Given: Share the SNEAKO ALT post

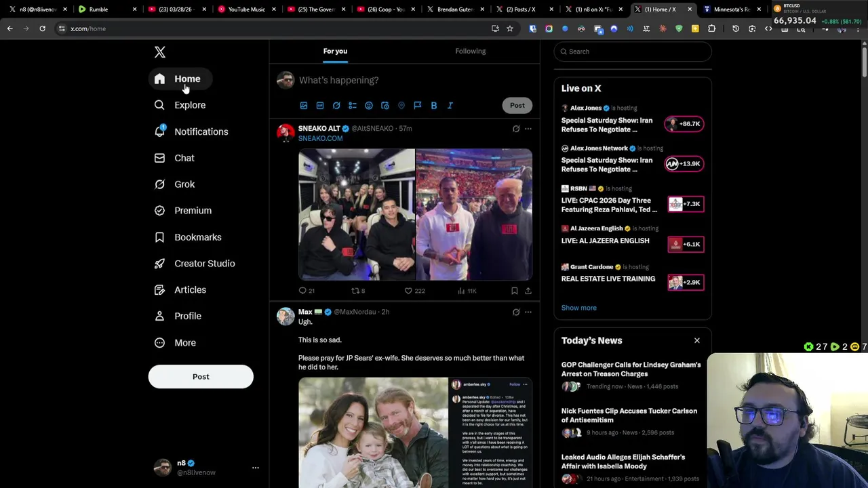Looking at the screenshot, I should tap(528, 291).
